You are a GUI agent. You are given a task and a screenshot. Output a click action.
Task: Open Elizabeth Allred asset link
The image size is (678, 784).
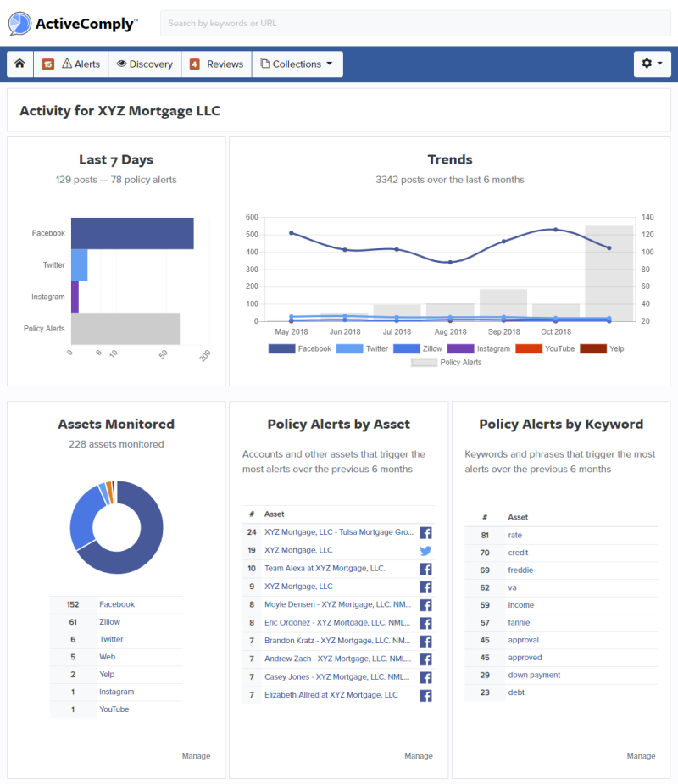pos(331,694)
